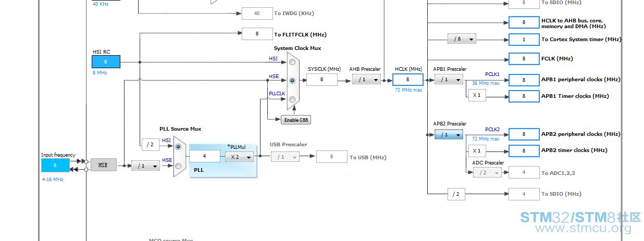
Task: Click the 72 MHz max text under HCLK
Action: tap(408, 90)
